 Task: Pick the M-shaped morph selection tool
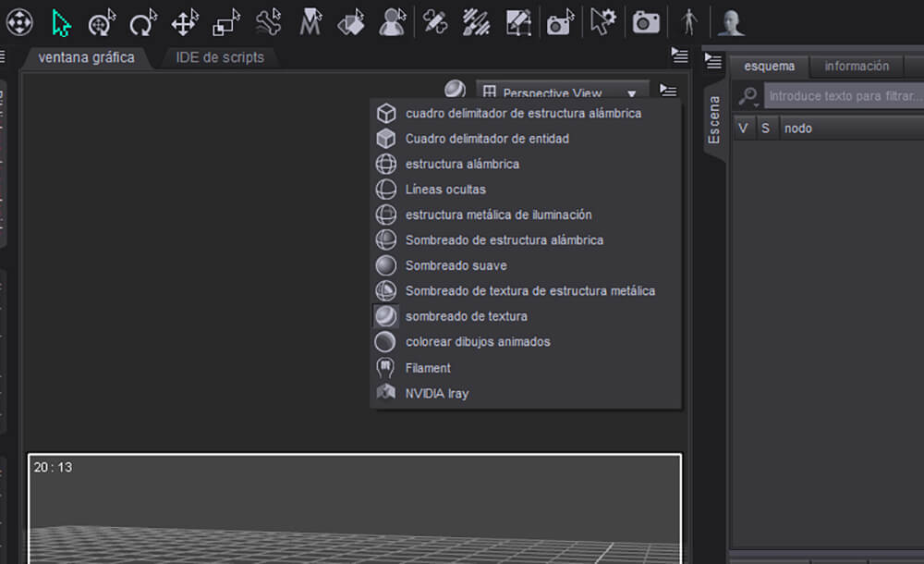pyautogui.click(x=310, y=23)
